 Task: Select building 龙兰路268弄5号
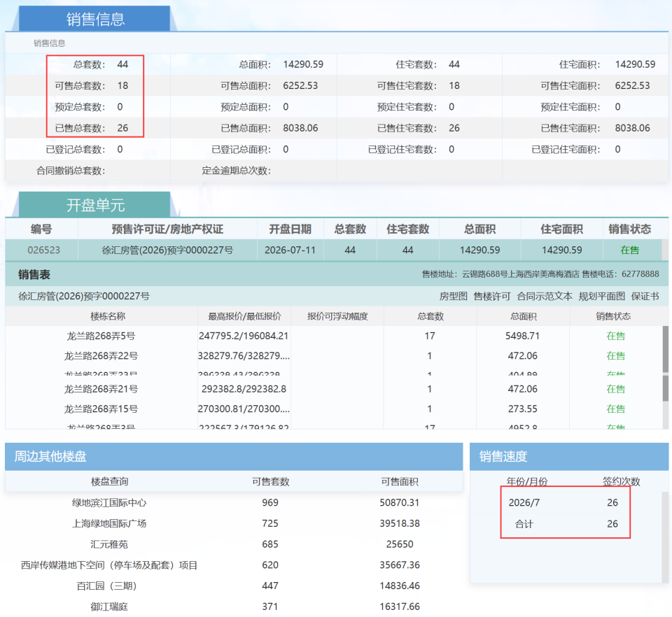pos(101,336)
